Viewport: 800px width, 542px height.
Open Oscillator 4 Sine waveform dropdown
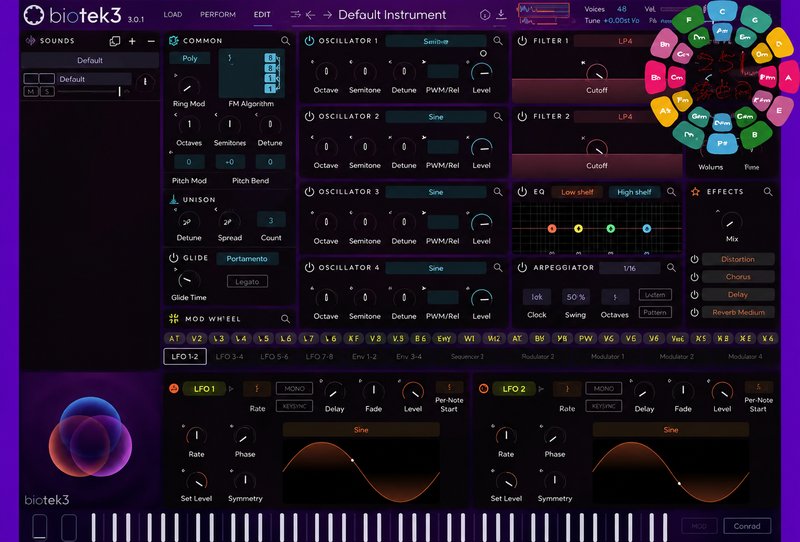point(436,268)
